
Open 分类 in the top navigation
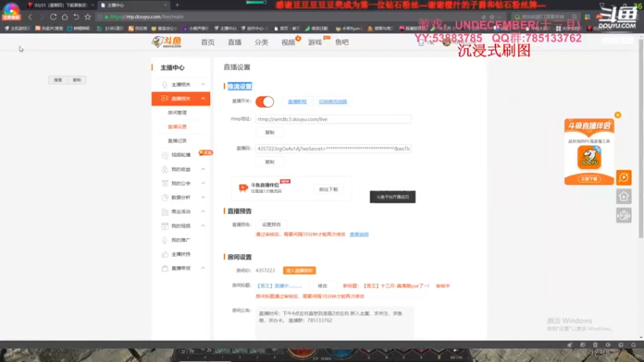[x=261, y=43]
